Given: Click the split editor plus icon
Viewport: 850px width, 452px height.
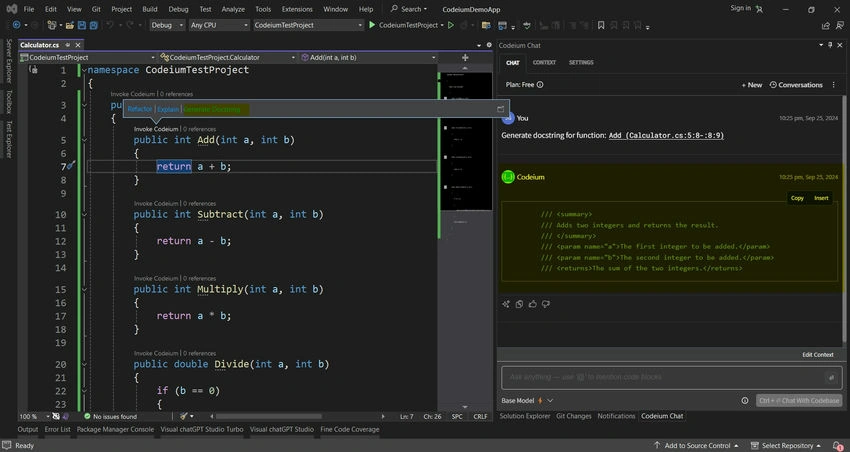Looking at the screenshot, I should [x=465, y=57].
